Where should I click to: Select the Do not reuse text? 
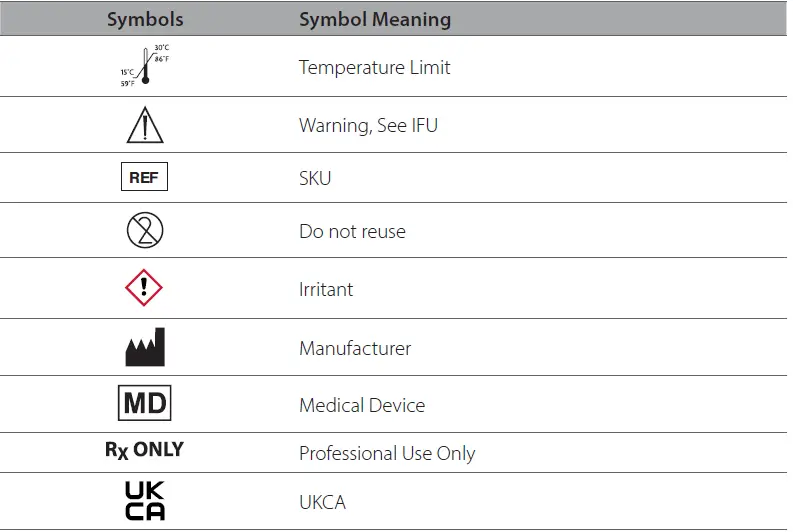352,231
